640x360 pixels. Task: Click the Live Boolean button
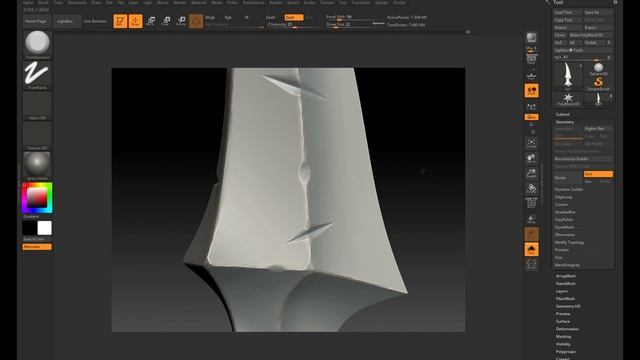point(95,21)
